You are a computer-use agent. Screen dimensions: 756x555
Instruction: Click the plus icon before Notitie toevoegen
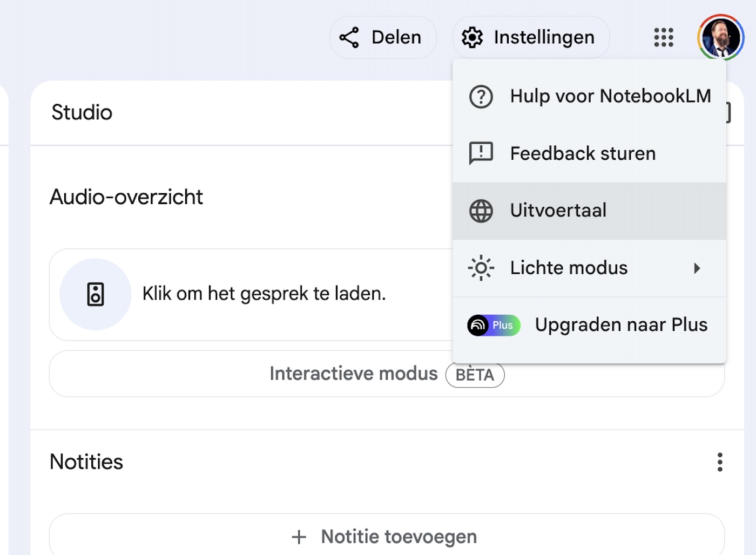[299, 537]
